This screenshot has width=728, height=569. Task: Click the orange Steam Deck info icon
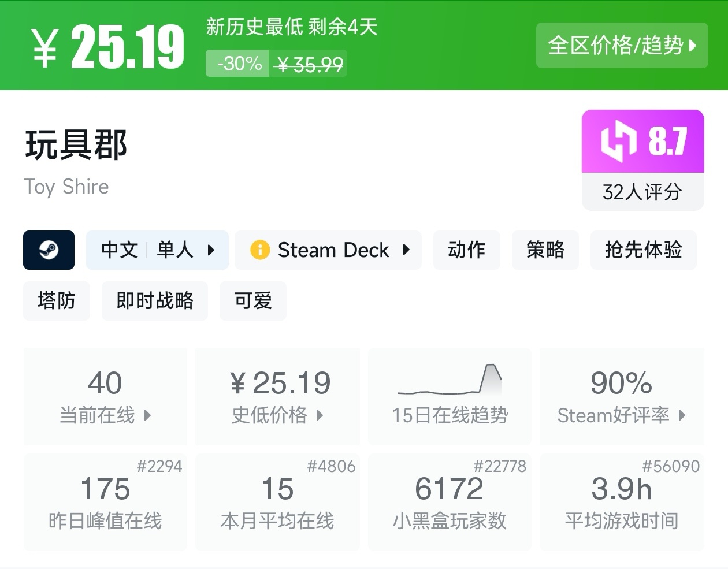pos(260,250)
